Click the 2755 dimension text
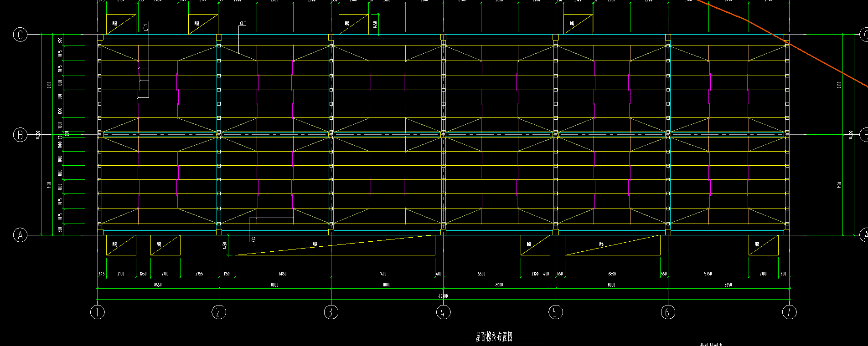 tap(199, 274)
